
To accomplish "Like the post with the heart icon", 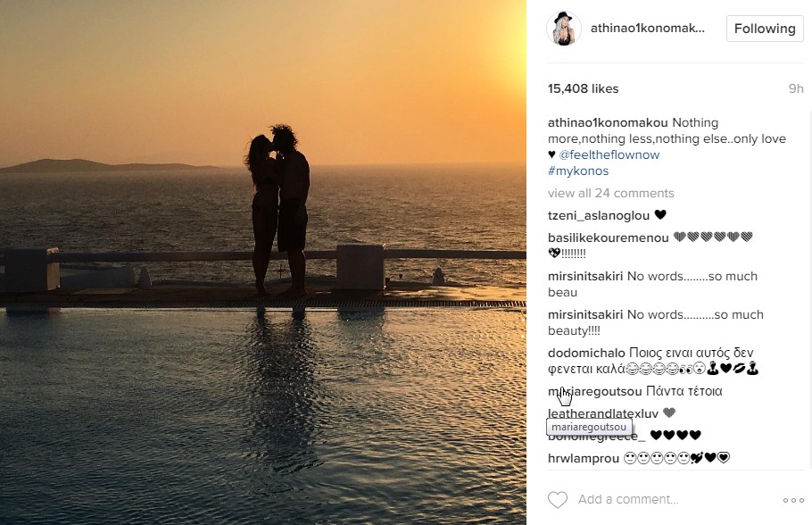I will tap(557, 500).
